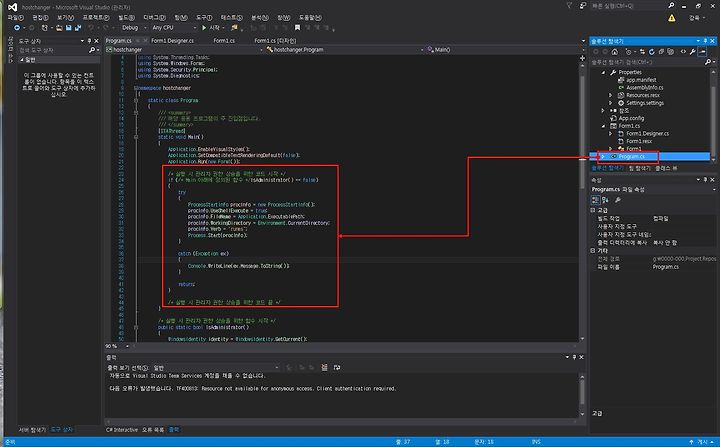The height and width of the screenshot is (447, 720).
Task: Open the 도움말(H) menu
Action: click(310, 17)
